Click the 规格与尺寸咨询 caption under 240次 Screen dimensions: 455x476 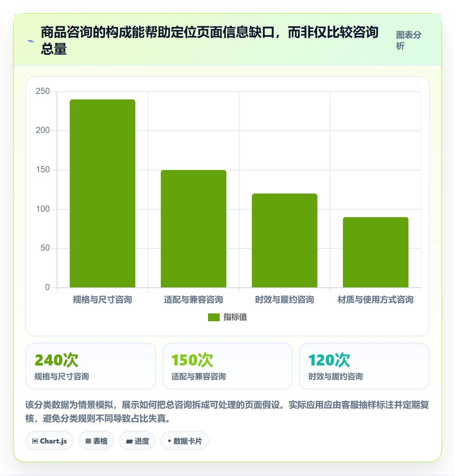point(62,377)
